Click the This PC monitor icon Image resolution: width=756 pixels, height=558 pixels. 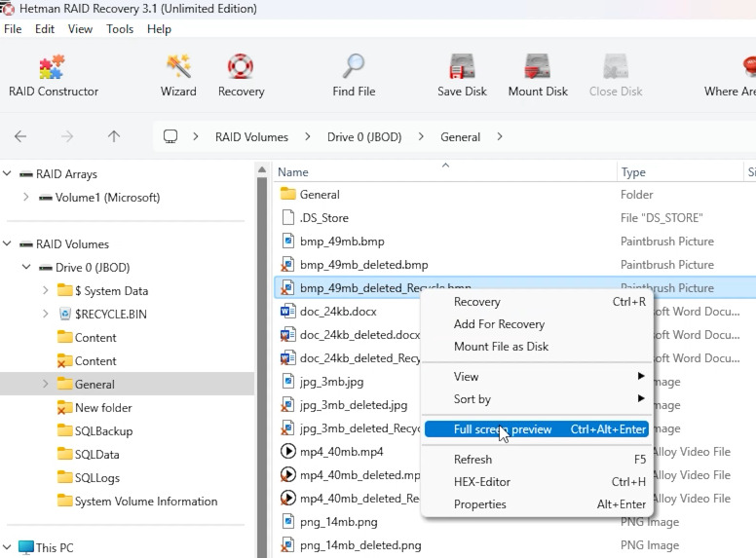[26, 547]
